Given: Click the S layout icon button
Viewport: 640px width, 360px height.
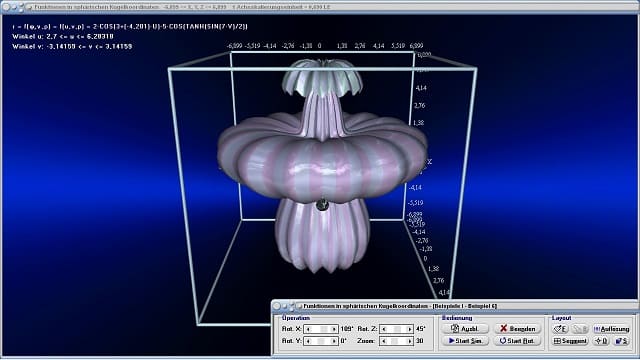Looking at the screenshot, I should click(x=621, y=341).
